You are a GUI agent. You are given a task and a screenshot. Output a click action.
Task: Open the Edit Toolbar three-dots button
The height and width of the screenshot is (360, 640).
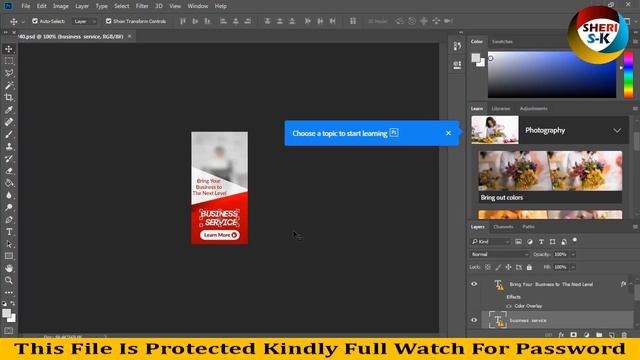pyautogui.click(x=9, y=293)
